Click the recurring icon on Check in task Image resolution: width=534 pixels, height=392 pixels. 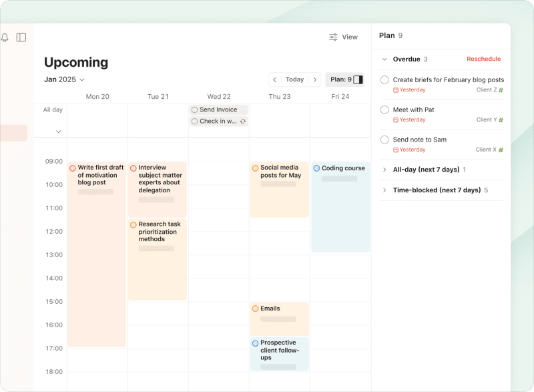pos(242,122)
